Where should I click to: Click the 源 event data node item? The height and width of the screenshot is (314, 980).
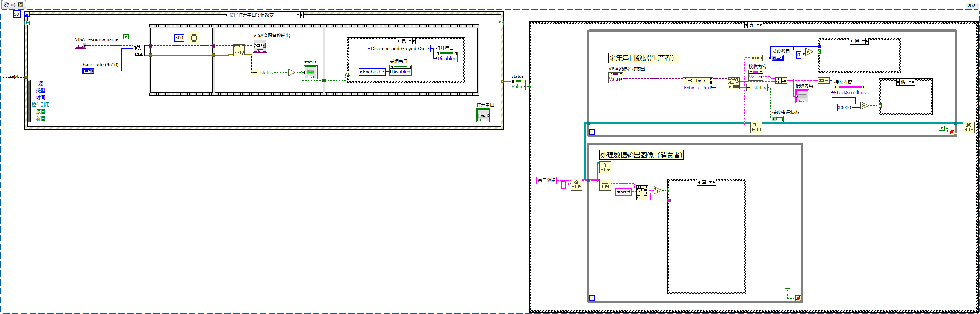tap(40, 84)
